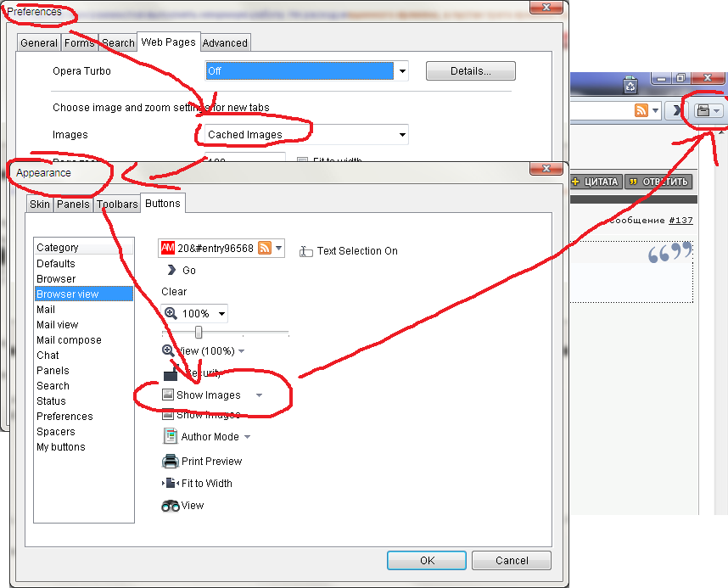Close the Appearance dialog
728x588 pixels.
pos(546,169)
